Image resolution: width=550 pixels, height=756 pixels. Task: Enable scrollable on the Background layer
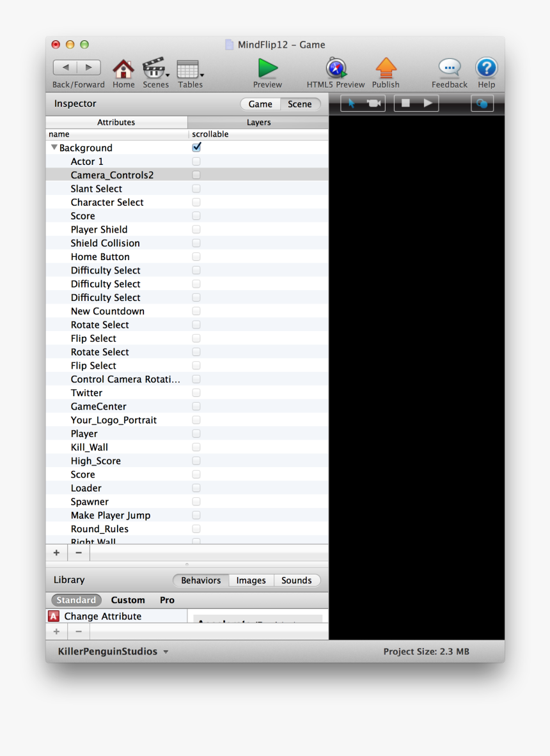click(x=196, y=147)
